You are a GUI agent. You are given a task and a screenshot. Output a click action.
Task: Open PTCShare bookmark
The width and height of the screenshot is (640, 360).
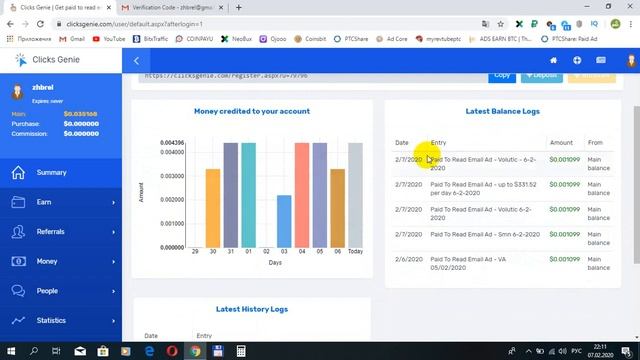click(351, 39)
